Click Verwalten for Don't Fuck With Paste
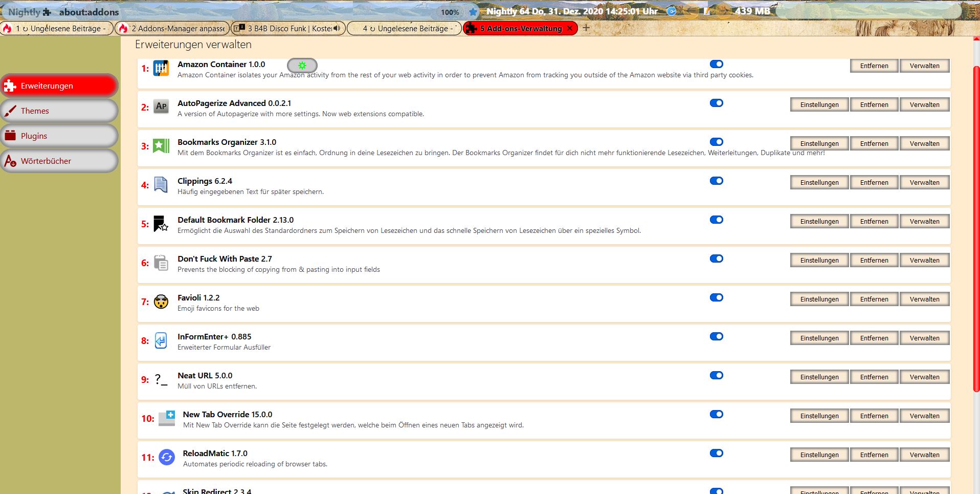Viewport: 980px width, 494px height. point(924,260)
